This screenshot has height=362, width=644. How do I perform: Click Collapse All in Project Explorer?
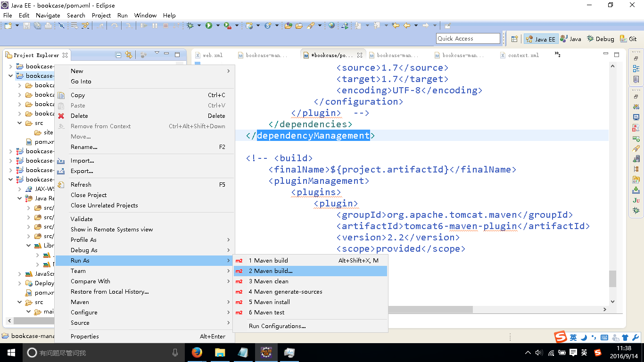tap(118, 55)
